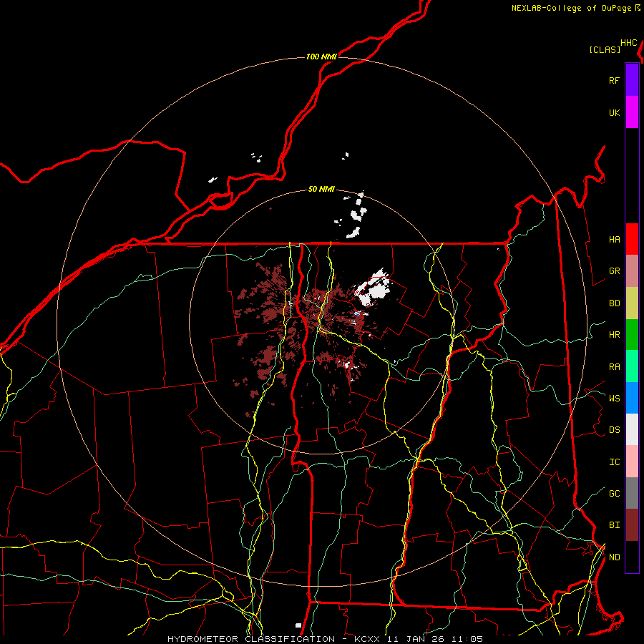Click the DS legend label

tap(614, 429)
